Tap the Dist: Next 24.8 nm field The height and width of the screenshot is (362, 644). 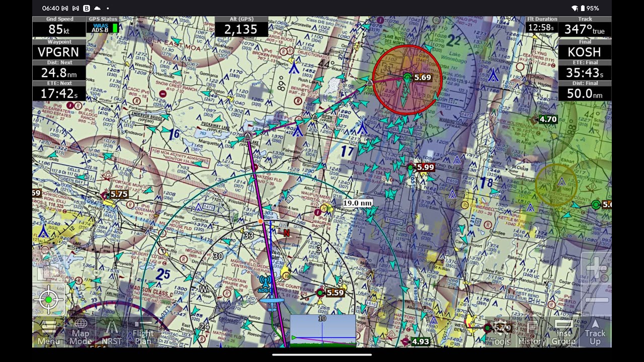[x=59, y=70]
